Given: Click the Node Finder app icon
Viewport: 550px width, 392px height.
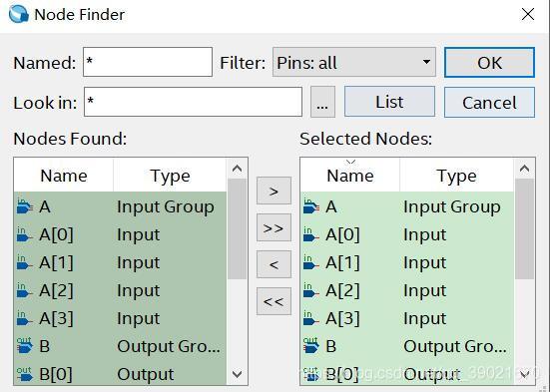Looking at the screenshot, I should [x=19, y=14].
